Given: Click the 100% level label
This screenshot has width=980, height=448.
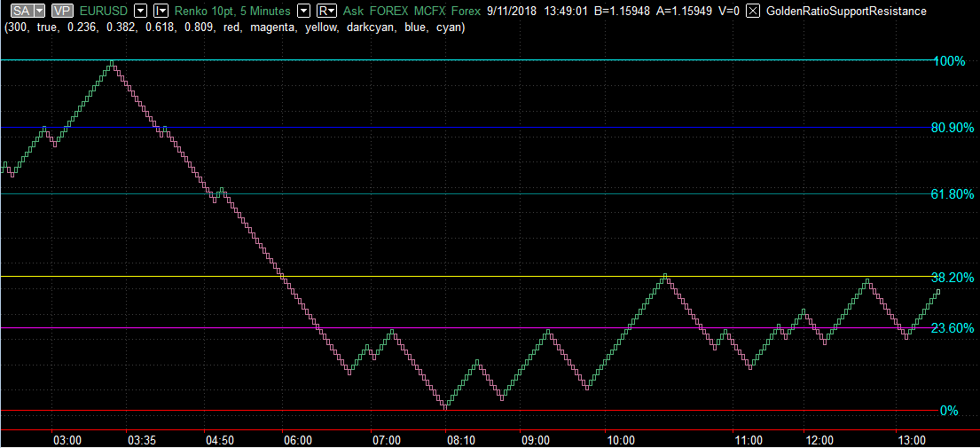Looking at the screenshot, I should click(949, 61).
